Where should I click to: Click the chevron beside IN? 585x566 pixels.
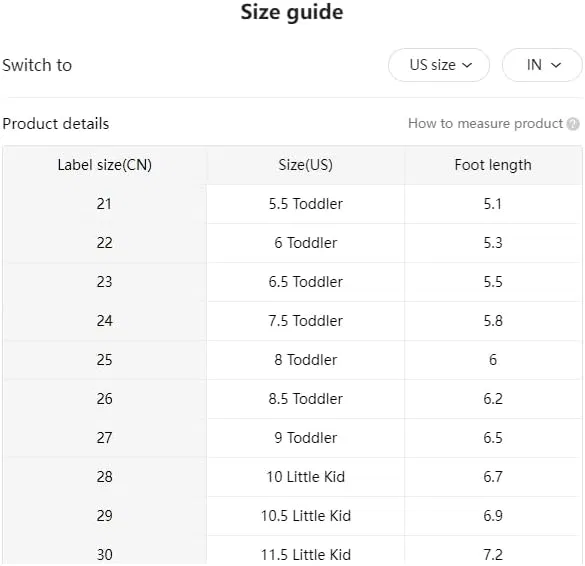pyautogui.click(x=556, y=65)
